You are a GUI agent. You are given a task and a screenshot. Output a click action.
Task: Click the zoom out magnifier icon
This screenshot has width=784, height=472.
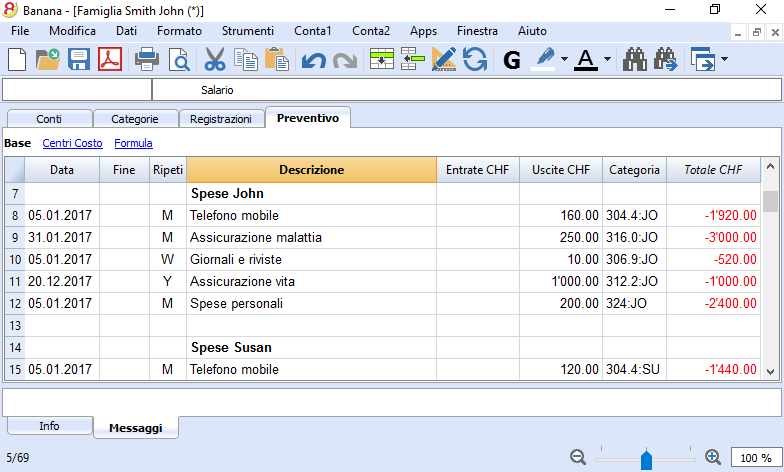pyautogui.click(x=578, y=457)
